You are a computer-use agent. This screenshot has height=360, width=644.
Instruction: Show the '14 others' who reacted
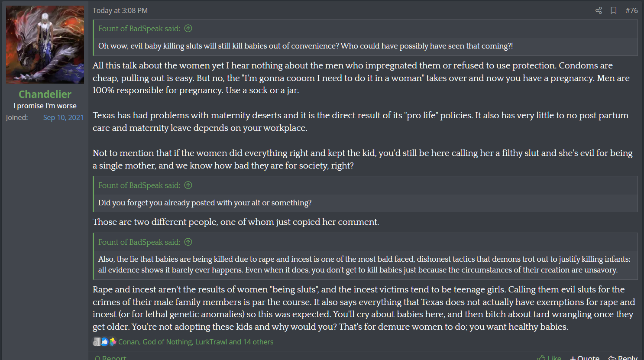(258, 342)
